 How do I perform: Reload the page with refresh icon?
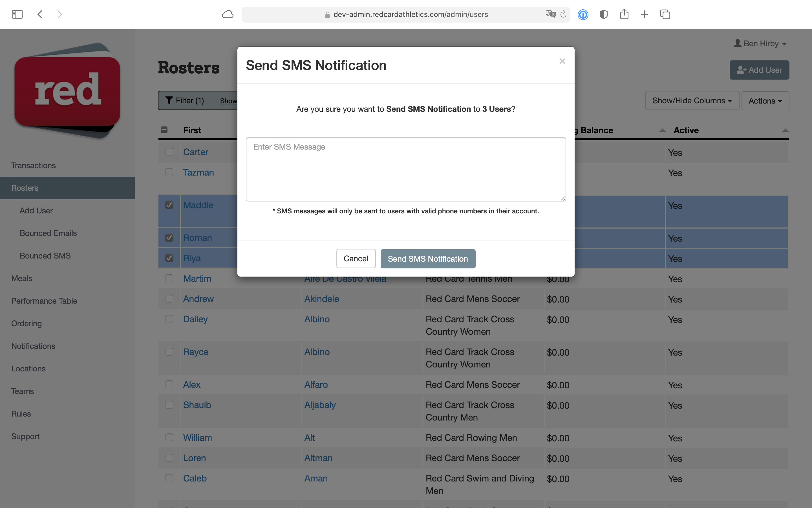pos(563,14)
